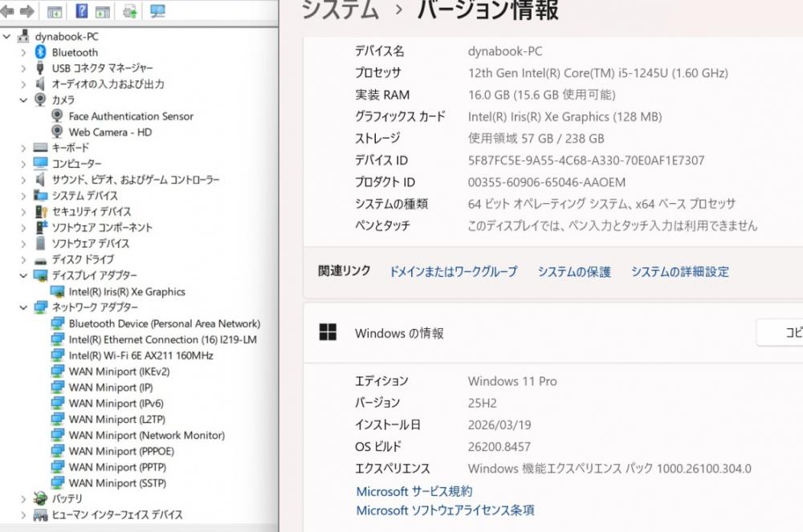Viewport: 803px width, 532px height.
Task: Click the デバイス ID value 5F87FC5E-9A55-4C68-A330-70E0AF1E7307
Action: coord(586,160)
